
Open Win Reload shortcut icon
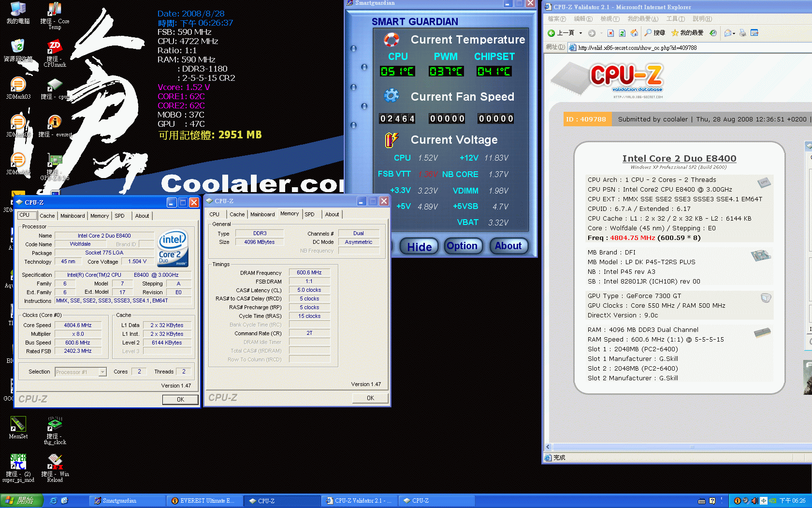point(55,468)
